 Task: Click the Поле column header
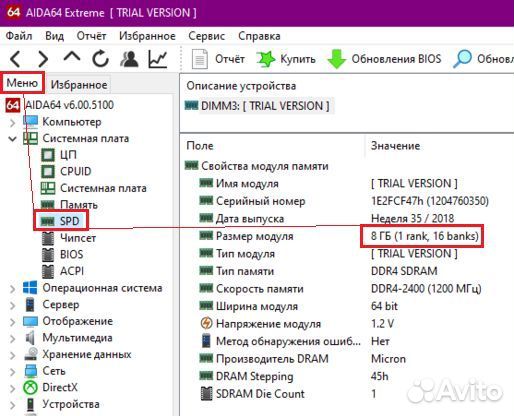click(200, 146)
